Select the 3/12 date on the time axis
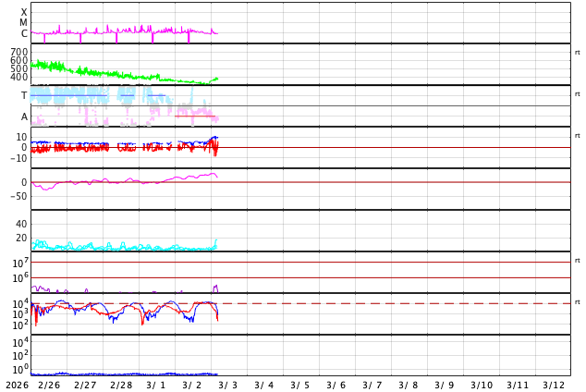The height and width of the screenshot is (392, 586). (x=554, y=385)
